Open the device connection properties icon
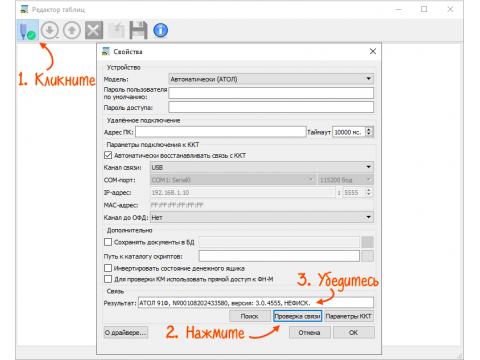The height and width of the screenshot is (360, 480). tap(28, 30)
